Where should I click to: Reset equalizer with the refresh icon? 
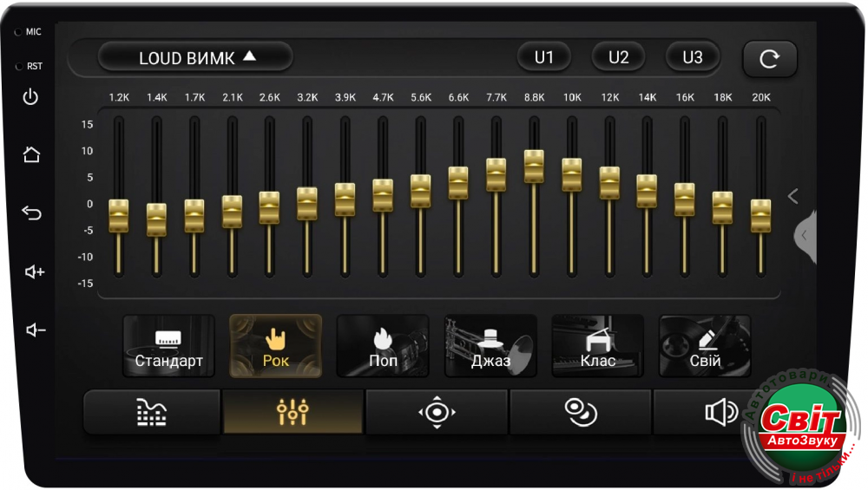click(x=769, y=59)
